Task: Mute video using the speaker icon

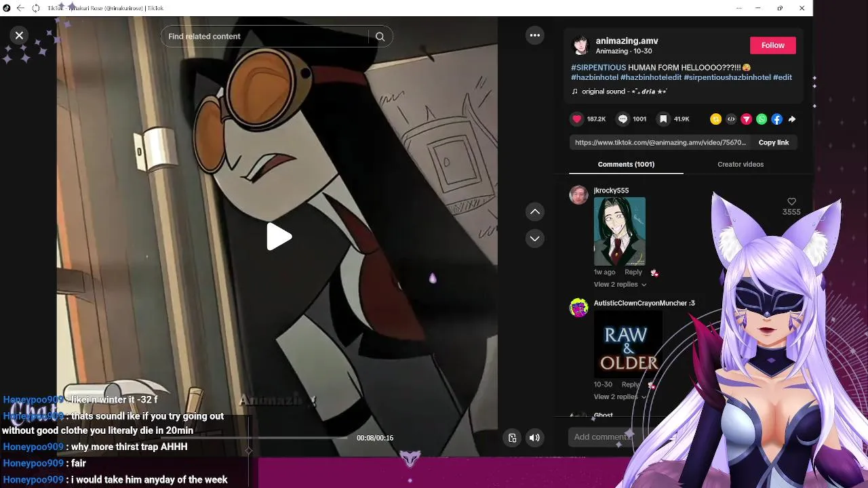Action: pyautogui.click(x=534, y=438)
